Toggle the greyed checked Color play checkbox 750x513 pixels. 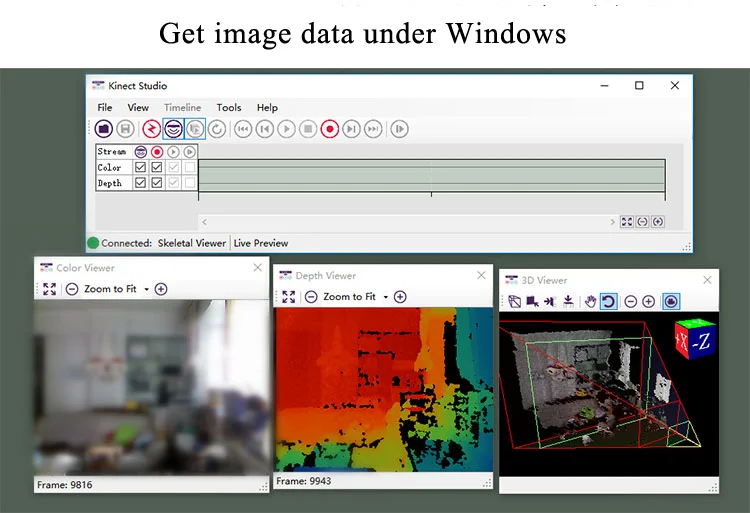pyautogui.click(x=173, y=167)
